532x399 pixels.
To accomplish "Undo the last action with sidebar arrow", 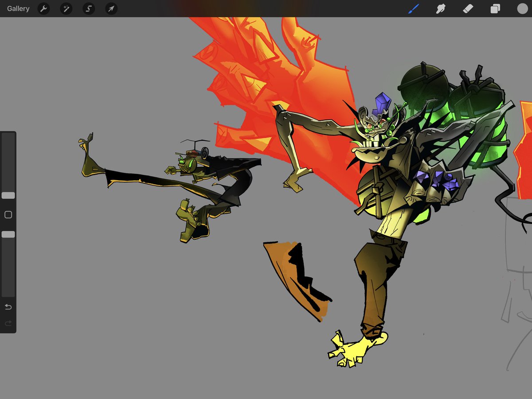I will 8,307.
